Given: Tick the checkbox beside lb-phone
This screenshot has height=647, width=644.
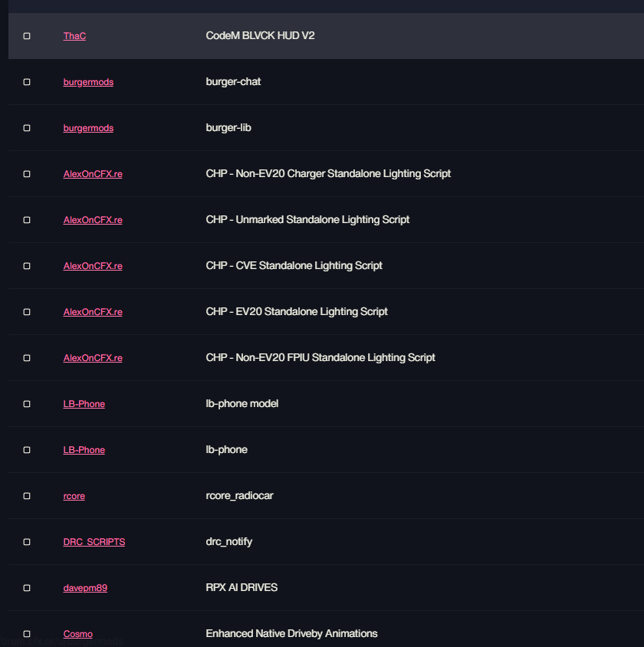Looking at the screenshot, I should (x=27, y=450).
